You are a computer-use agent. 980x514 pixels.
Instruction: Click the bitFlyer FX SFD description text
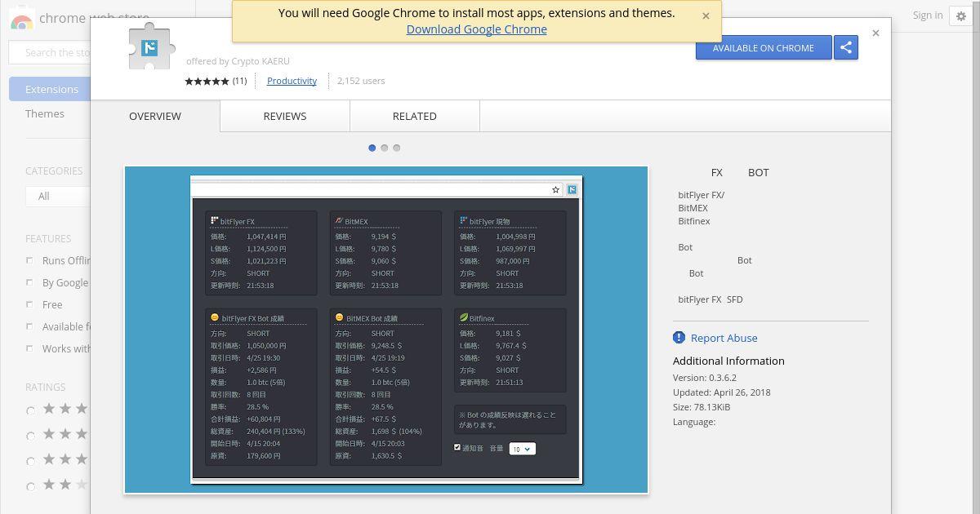pyautogui.click(x=710, y=299)
